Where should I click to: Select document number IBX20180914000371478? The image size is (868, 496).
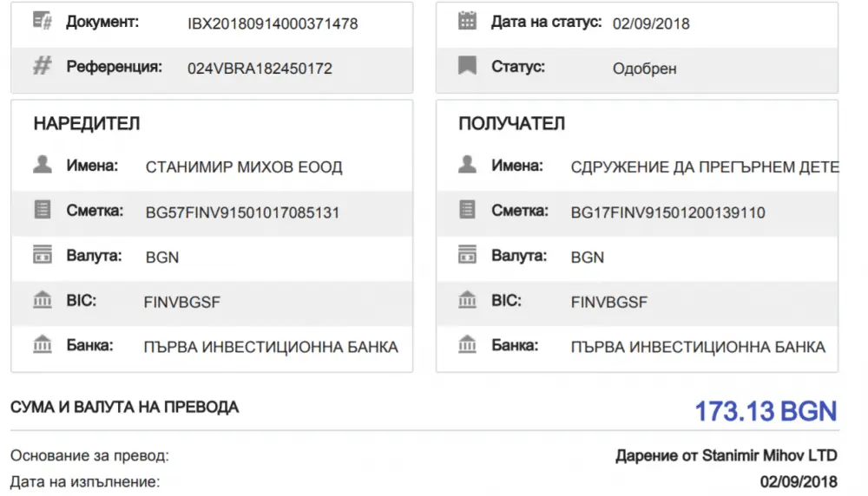[273, 23]
